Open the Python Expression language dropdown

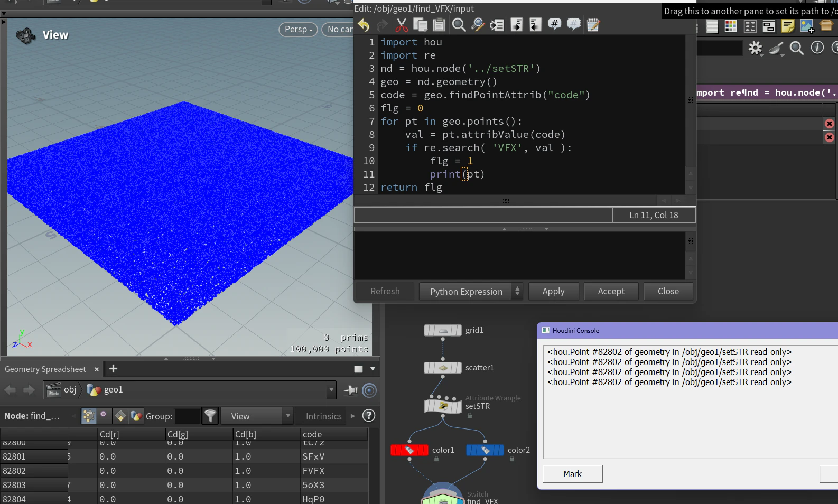(470, 292)
